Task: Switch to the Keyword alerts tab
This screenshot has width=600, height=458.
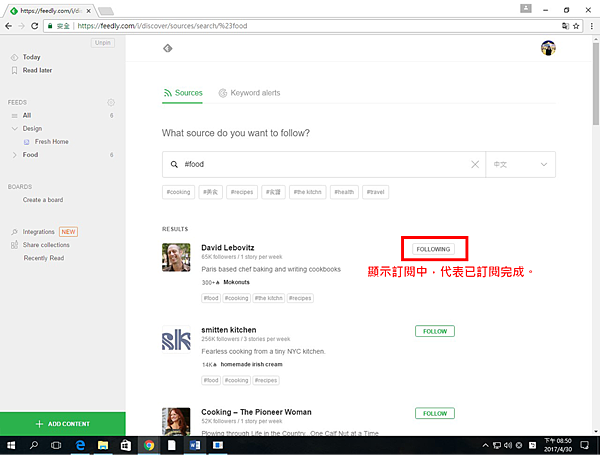Action: pyautogui.click(x=249, y=93)
